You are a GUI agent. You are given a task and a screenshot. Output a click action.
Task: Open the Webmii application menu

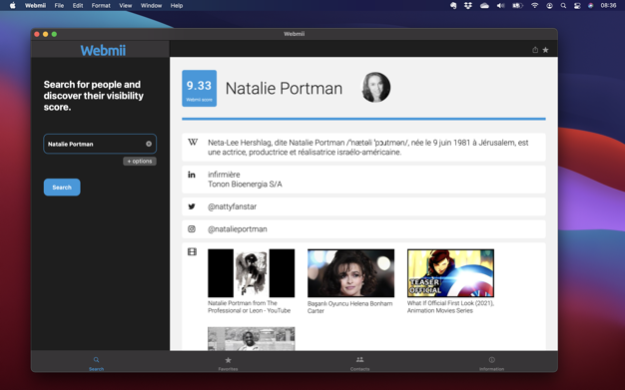tap(35, 6)
